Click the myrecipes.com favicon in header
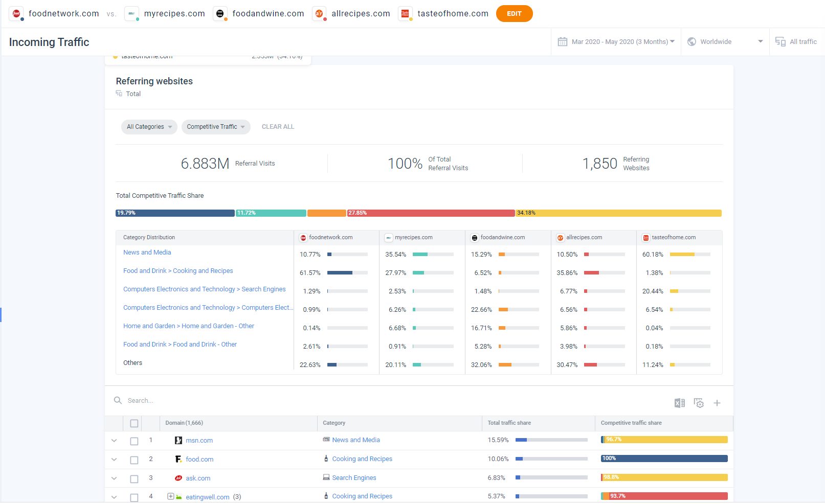825x504 pixels. (131, 14)
